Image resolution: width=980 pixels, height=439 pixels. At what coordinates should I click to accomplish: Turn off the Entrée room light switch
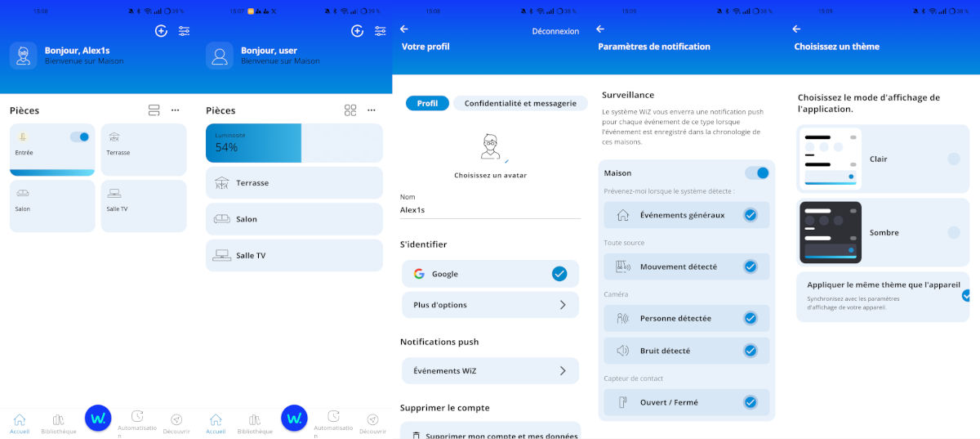pos(79,137)
